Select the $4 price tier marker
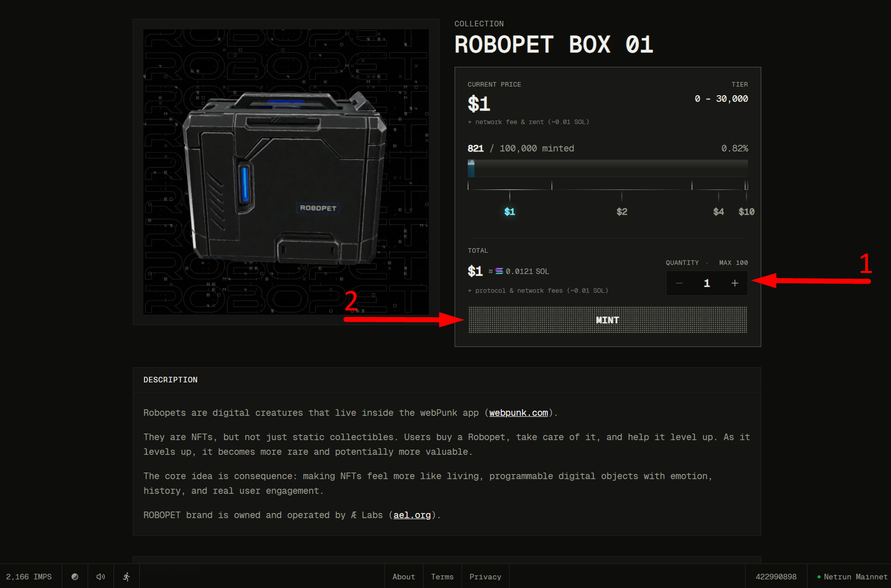This screenshot has height=588, width=891. point(718,212)
